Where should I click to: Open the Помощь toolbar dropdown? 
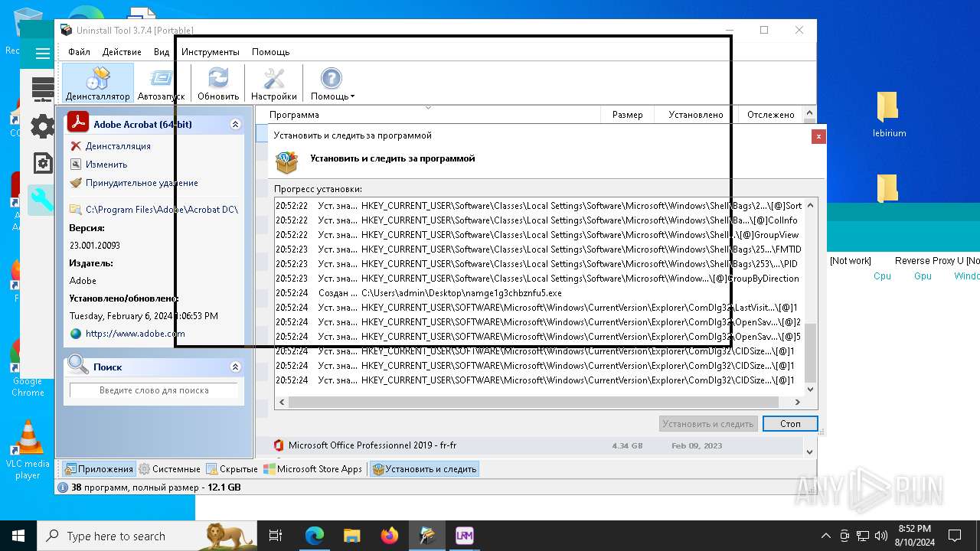click(x=332, y=83)
